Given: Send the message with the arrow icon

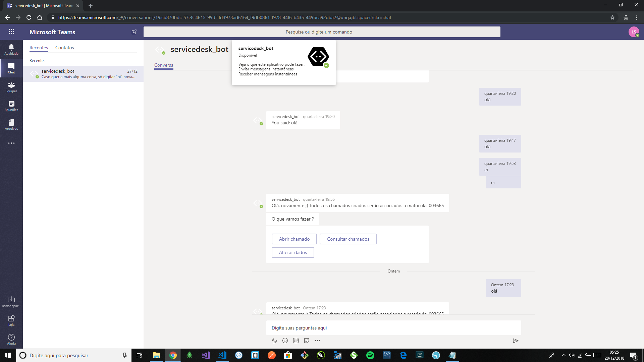Looking at the screenshot, I should coord(516,341).
